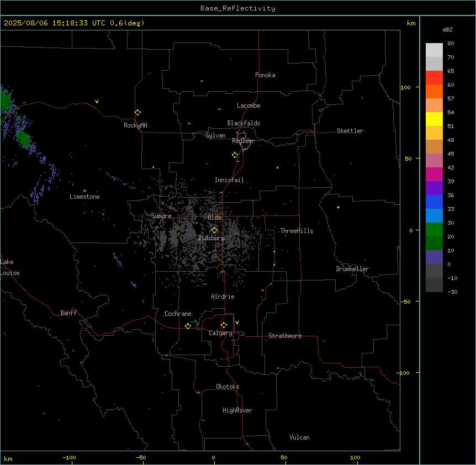Viewport: 476px width, 465px height.
Task: Click the -100 tick label on bottom axis
Action: point(69,457)
